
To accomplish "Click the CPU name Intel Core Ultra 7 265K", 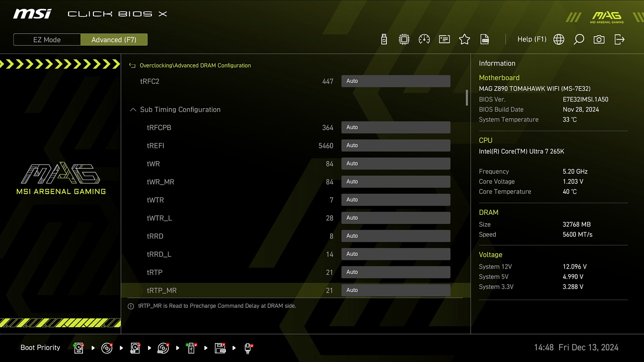I will [522, 151].
